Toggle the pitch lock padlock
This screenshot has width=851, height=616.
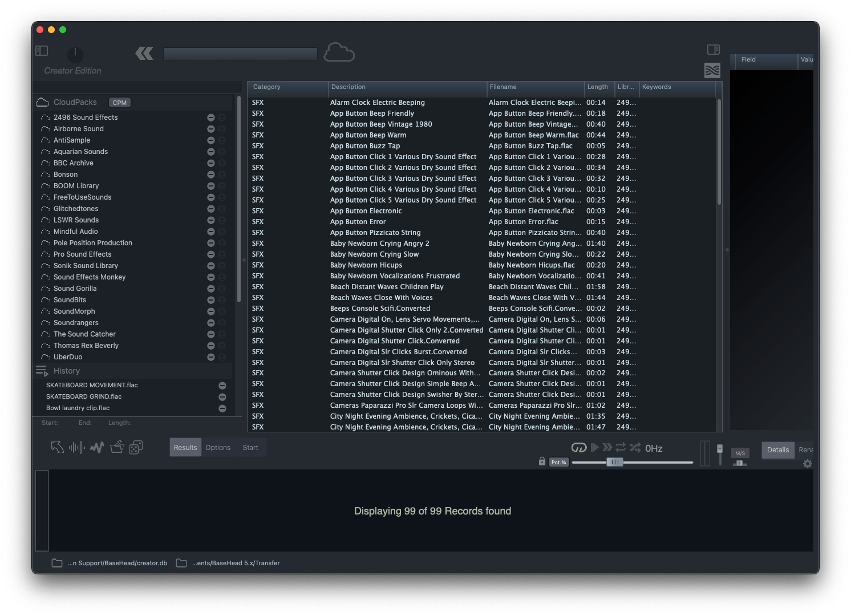point(542,461)
